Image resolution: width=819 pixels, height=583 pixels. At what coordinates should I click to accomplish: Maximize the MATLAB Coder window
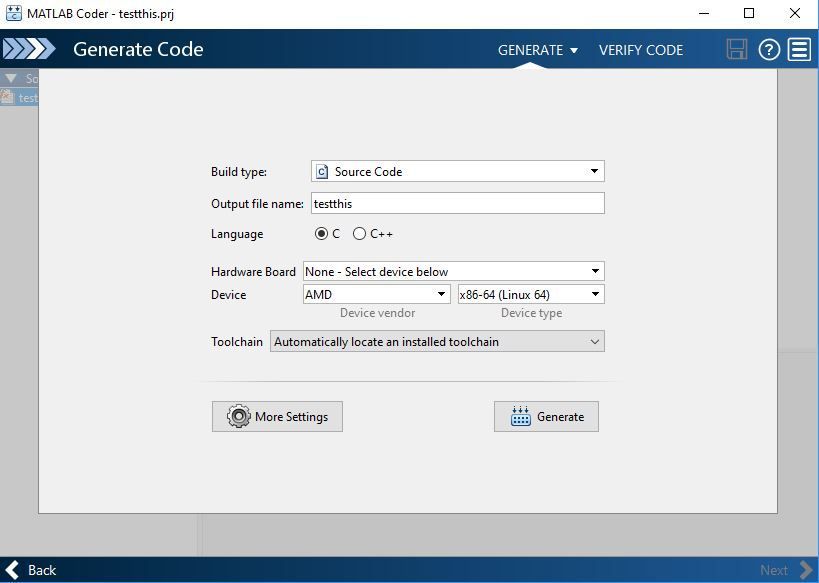click(x=749, y=14)
